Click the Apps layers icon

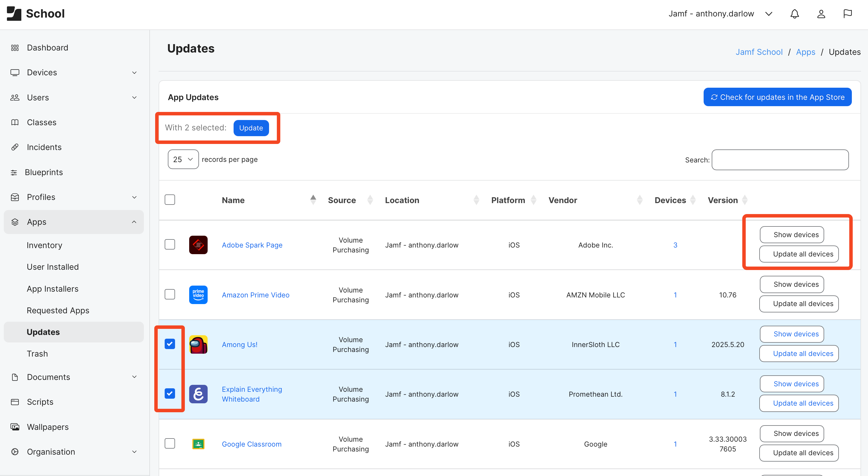(15, 222)
